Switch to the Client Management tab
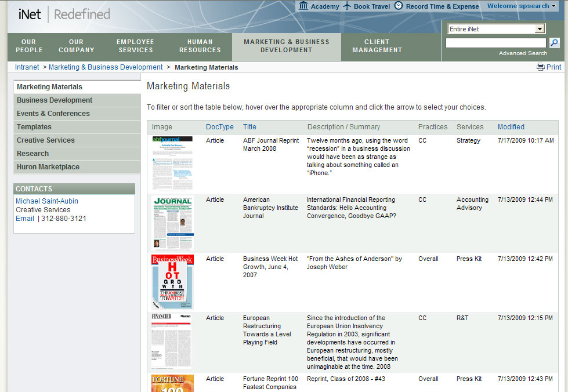Viewport: 568px width, 392px height. click(x=377, y=46)
